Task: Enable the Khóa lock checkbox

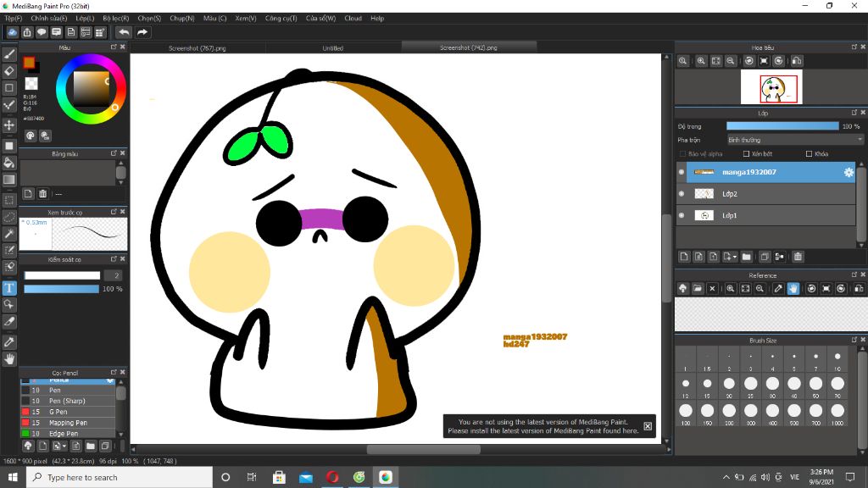Action: pos(809,154)
